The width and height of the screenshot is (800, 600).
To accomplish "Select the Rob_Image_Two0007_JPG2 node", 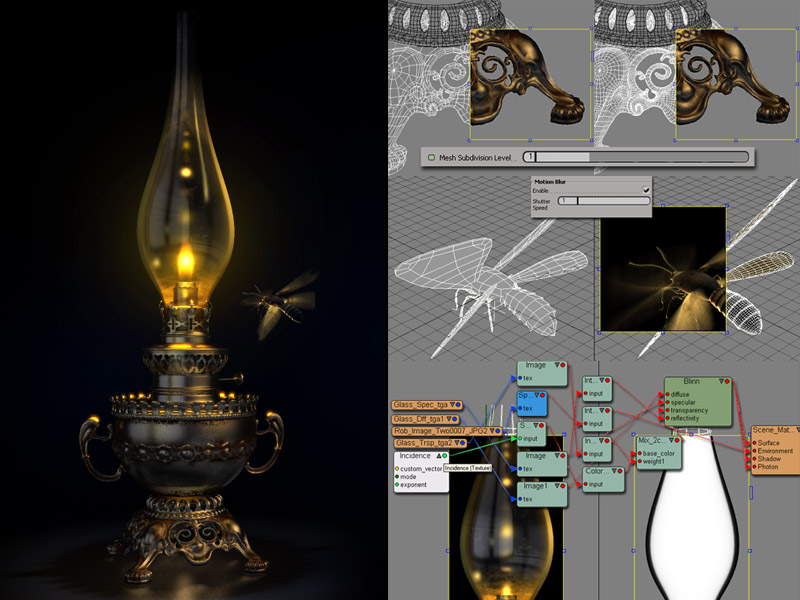I will coord(439,431).
